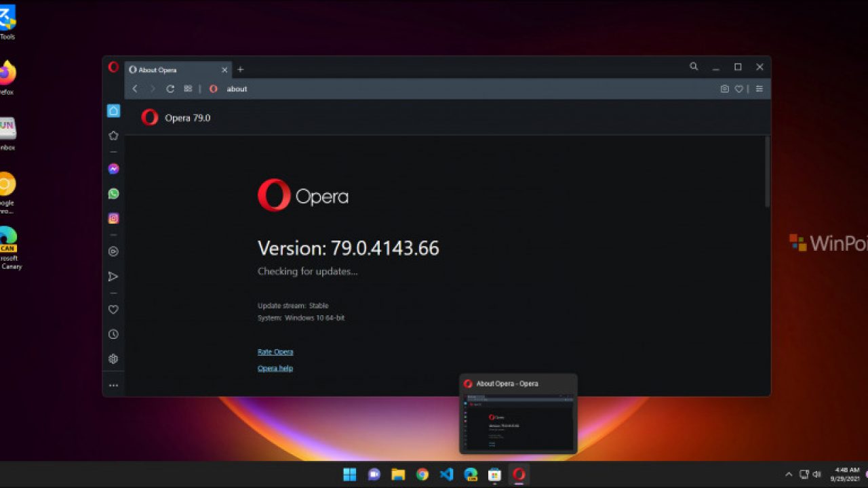Click the sidebar Home icon

pyautogui.click(x=113, y=111)
